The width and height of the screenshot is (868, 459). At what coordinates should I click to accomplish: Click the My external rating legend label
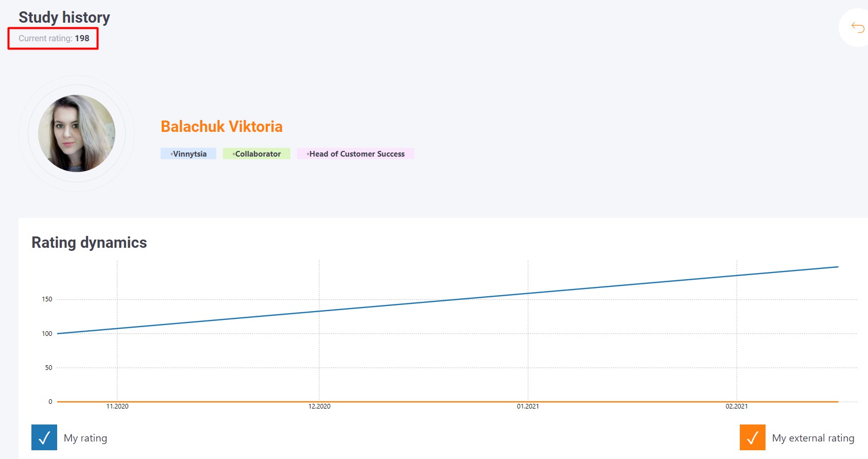point(813,438)
